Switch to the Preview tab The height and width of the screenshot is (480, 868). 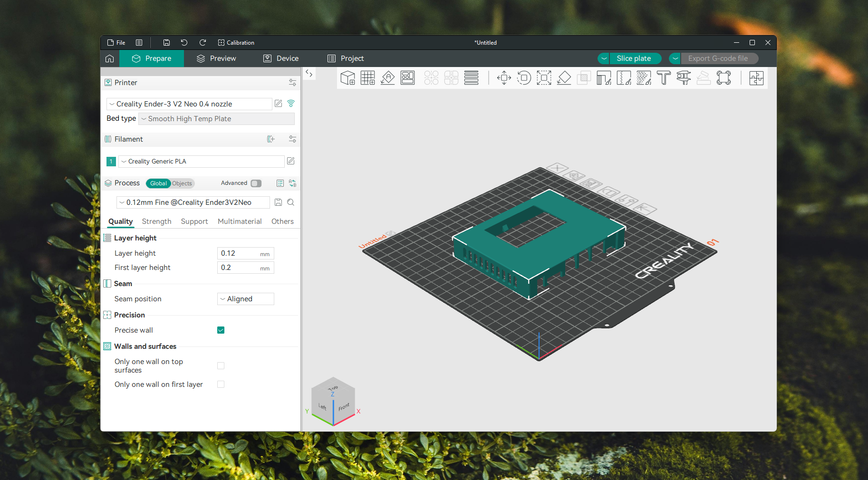click(216, 58)
